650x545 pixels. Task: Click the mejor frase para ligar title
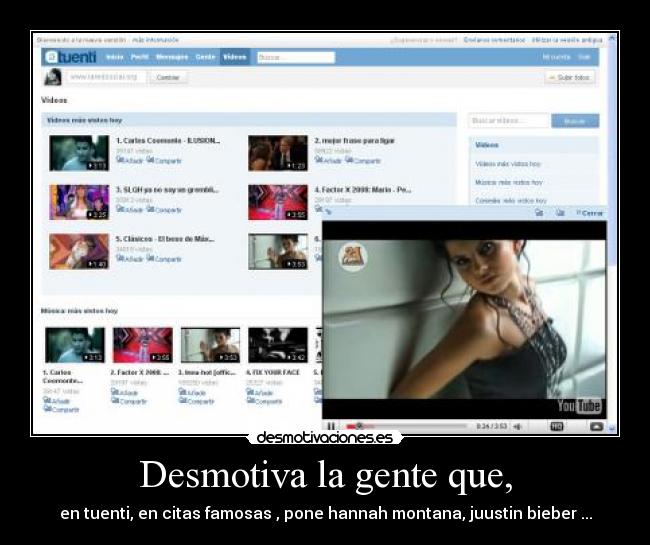click(354, 140)
